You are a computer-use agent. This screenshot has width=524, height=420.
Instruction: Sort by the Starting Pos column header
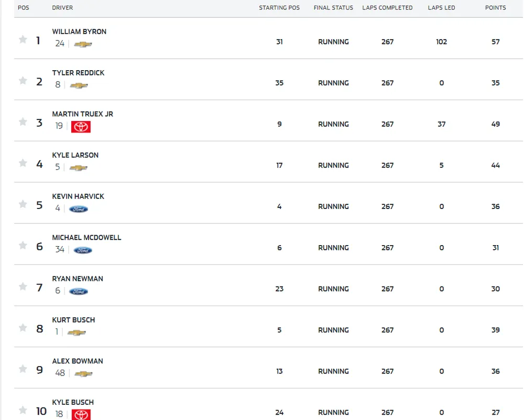tap(279, 8)
